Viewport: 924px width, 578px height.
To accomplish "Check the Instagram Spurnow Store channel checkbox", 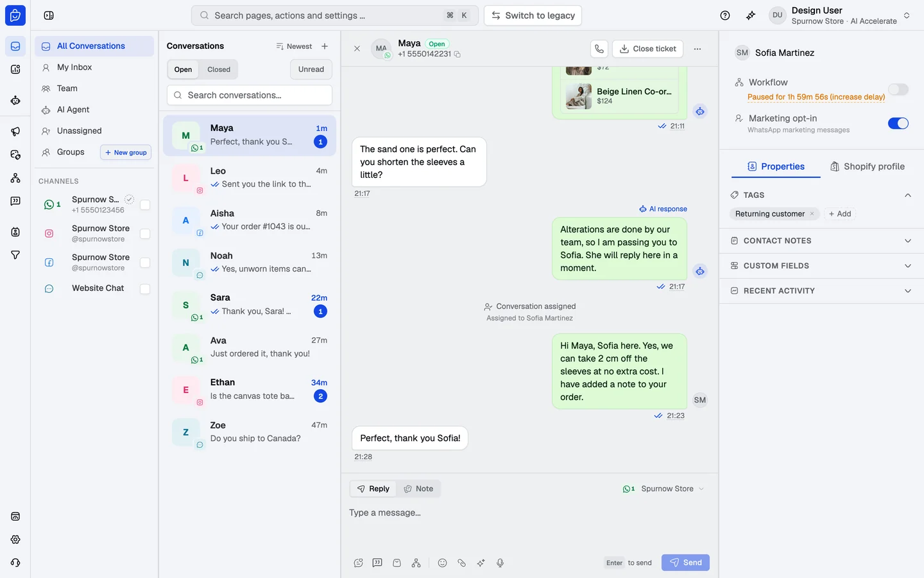I will pyautogui.click(x=145, y=234).
